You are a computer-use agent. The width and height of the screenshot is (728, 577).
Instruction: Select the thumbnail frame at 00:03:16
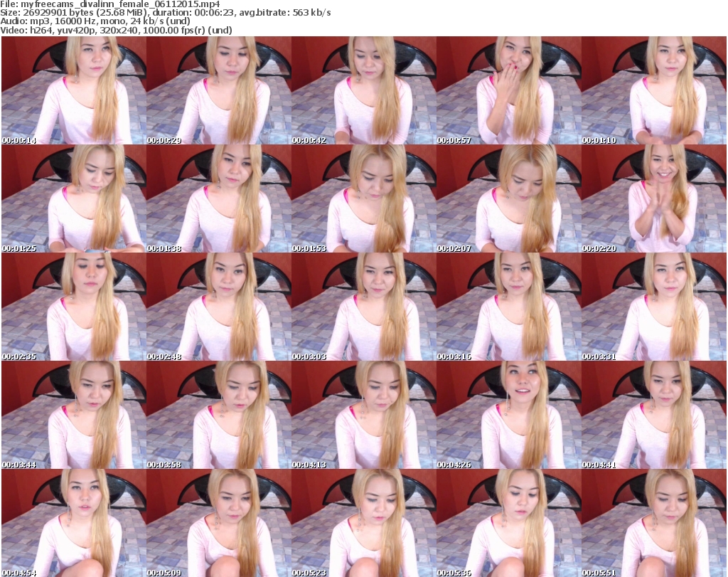509,307
